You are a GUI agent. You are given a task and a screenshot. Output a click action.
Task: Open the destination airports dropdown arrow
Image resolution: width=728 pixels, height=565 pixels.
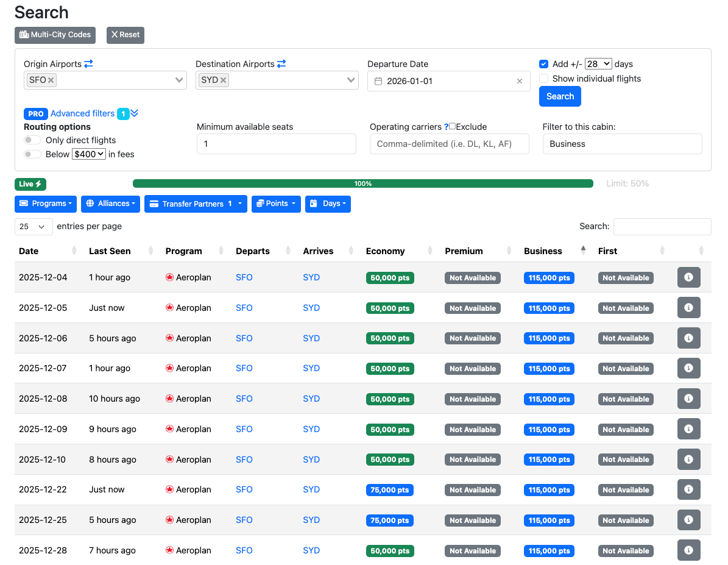[351, 80]
